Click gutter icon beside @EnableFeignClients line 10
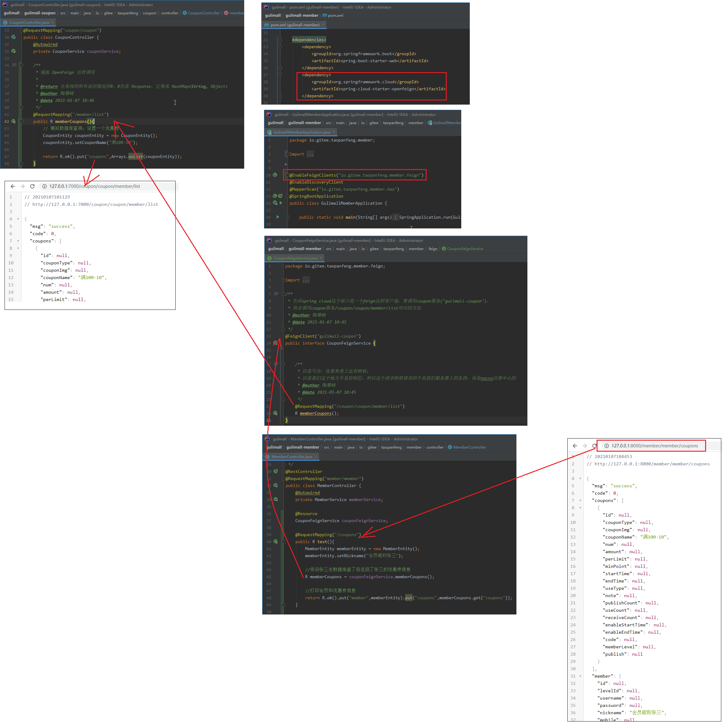This screenshot has height=727, width=728. coord(276,176)
